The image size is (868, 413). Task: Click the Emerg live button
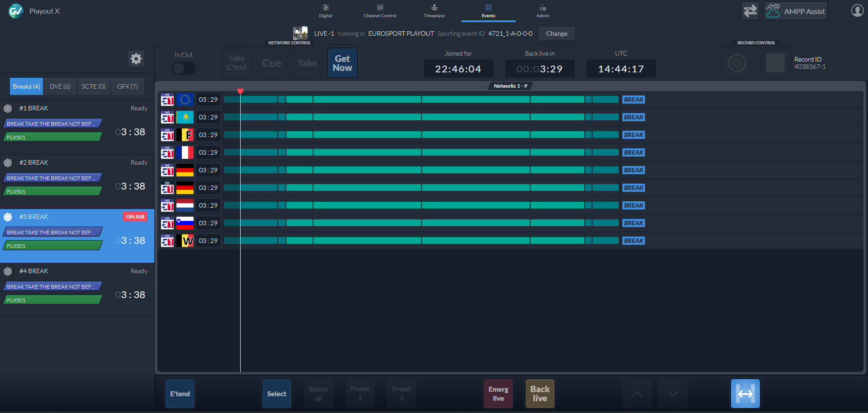[498, 394]
